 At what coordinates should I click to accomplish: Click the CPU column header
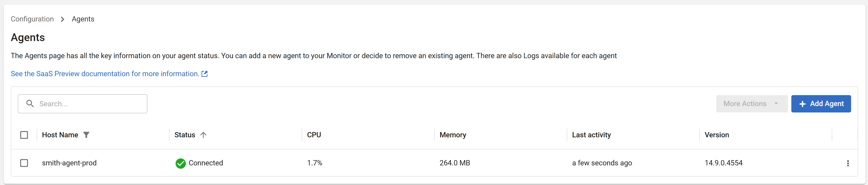click(314, 135)
